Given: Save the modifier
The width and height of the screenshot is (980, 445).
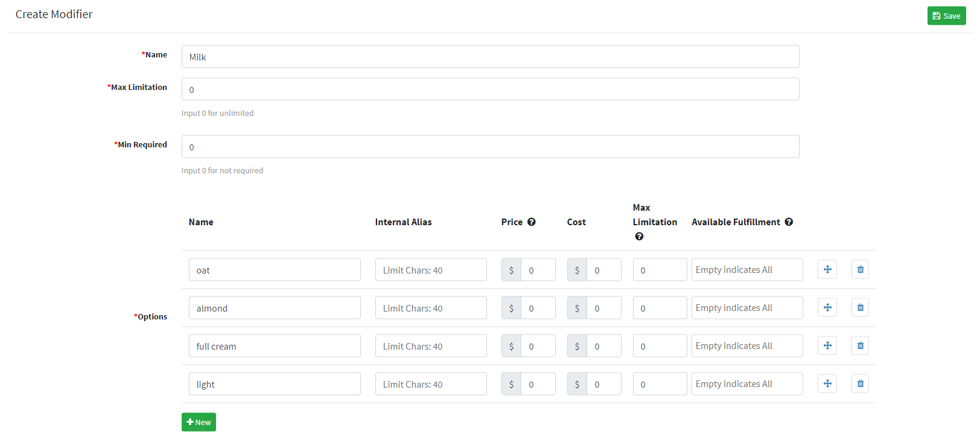Looking at the screenshot, I should click(x=946, y=16).
